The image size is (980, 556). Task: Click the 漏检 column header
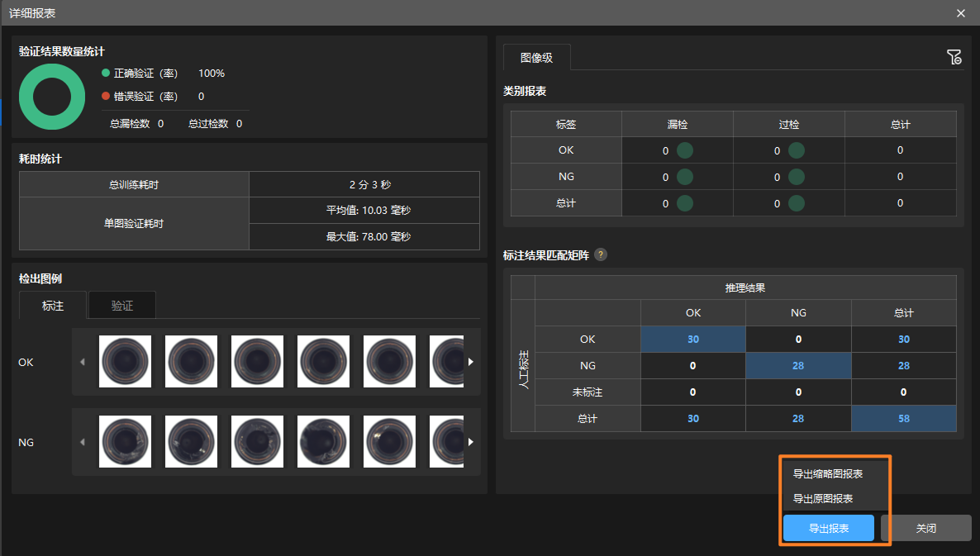(678, 124)
